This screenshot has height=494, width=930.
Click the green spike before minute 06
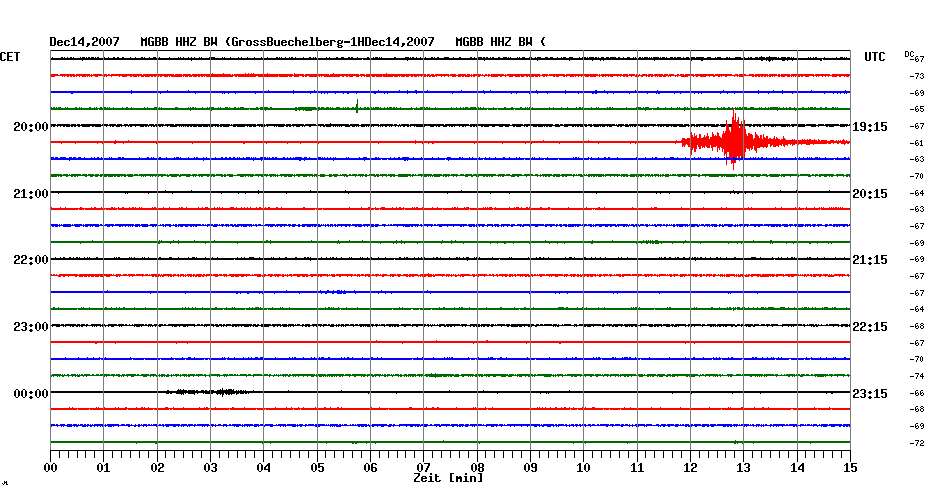pyautogui.click(x=357, y=106)
